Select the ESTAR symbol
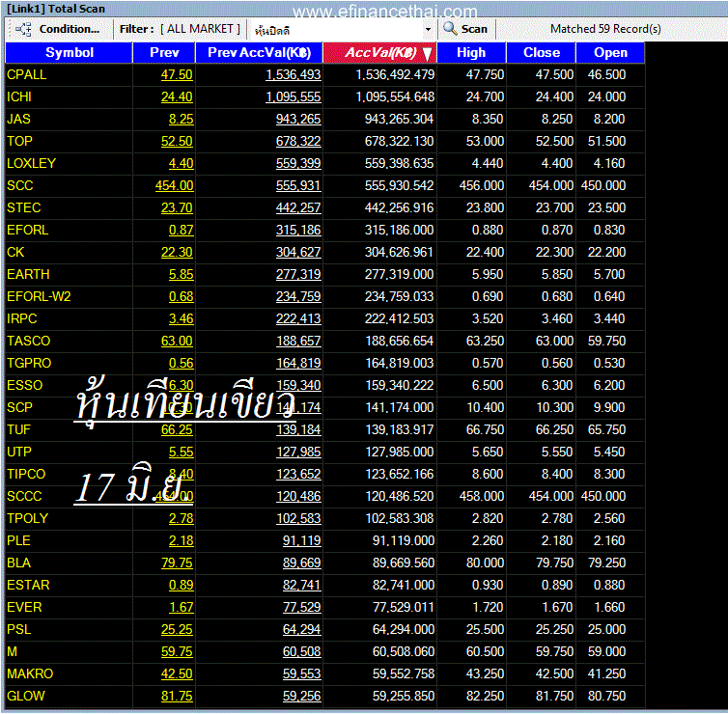Screen dimensions: 728x714 [x=28, y=585]
